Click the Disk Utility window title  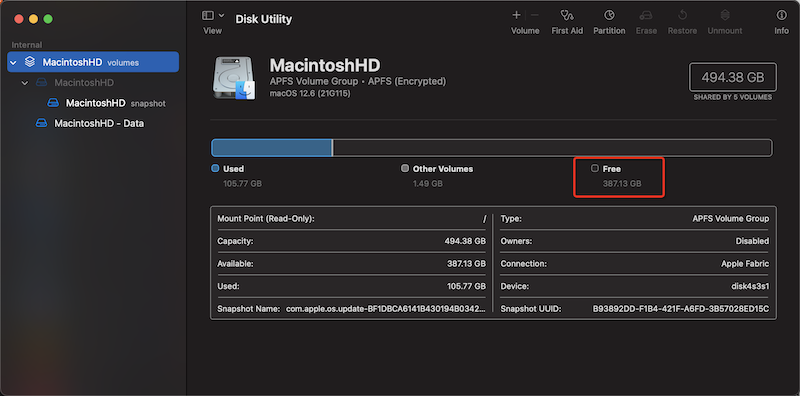(263, 19)
